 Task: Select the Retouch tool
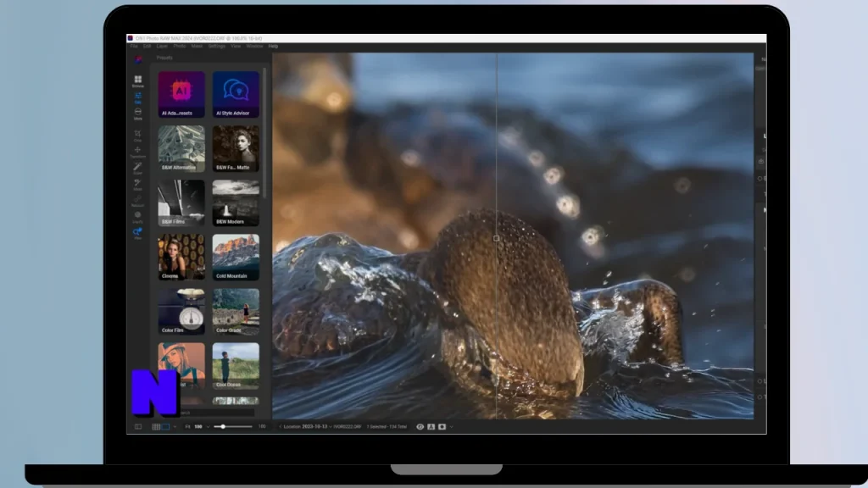pyautogui.click(x=138, y=200)
